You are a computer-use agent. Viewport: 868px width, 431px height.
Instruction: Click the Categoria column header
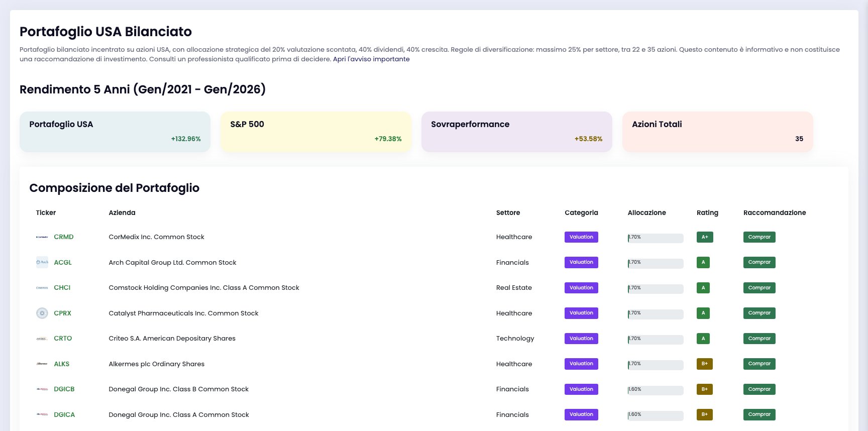pyautogui.click(x=581, y=213)
